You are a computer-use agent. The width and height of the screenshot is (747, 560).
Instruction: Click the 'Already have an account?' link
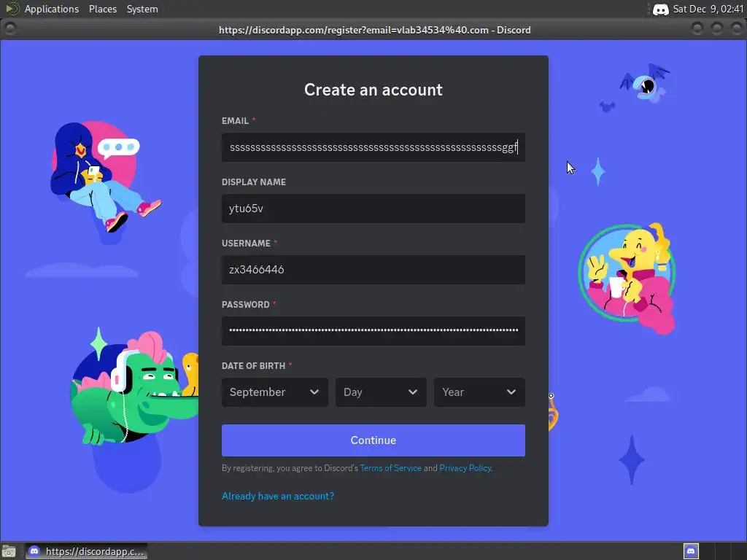pos(278,496)
